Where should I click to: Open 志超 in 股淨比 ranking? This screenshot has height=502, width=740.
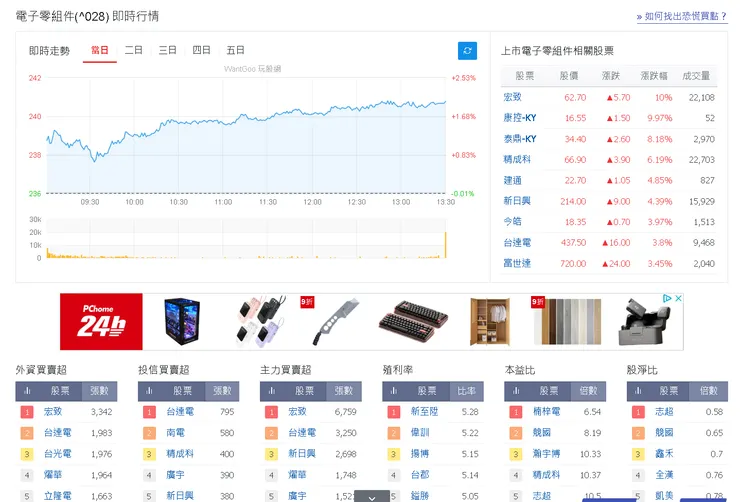[x=664, y=411]
